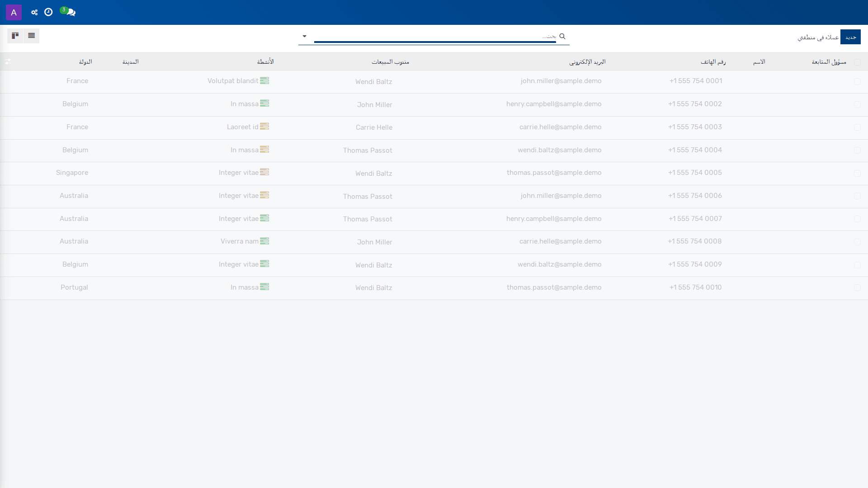The image size is (868, 488).
Task: Sort by الاسم column header
Action: pos(759,62)
